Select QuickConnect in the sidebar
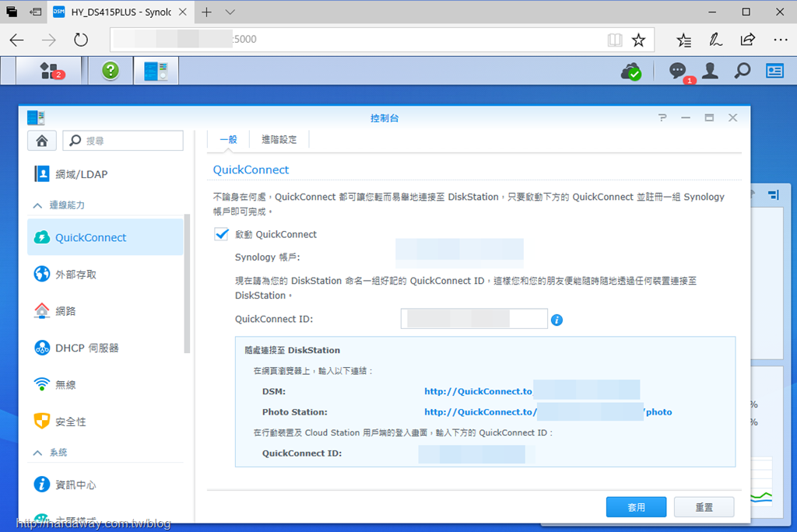The image size is (797, 532). click(105, 237)
